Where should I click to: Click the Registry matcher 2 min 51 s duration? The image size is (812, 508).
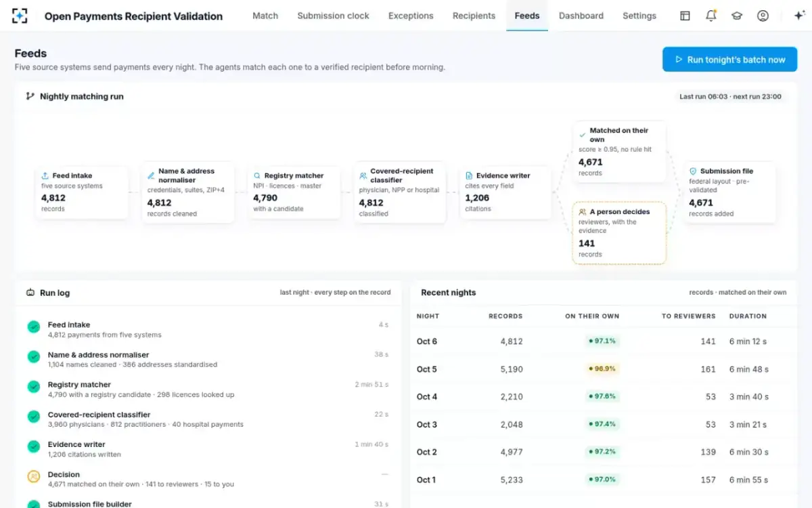coord(371,385)
